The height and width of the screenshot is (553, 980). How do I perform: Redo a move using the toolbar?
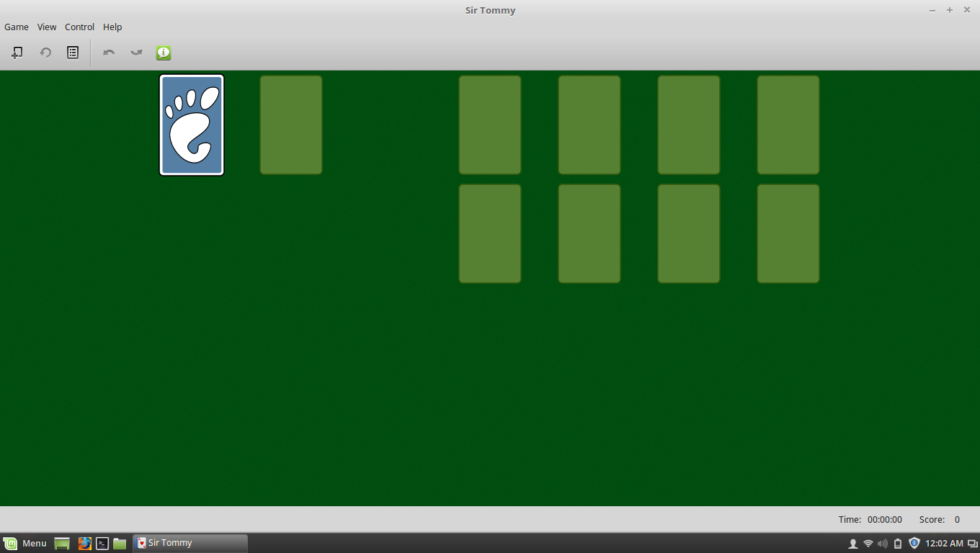[135, 52]
